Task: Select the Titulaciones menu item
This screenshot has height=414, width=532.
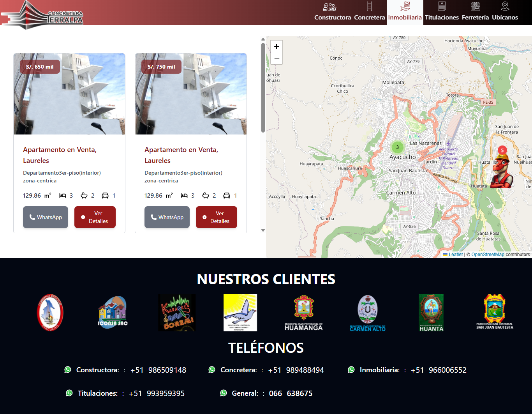Action: point(442,12)
